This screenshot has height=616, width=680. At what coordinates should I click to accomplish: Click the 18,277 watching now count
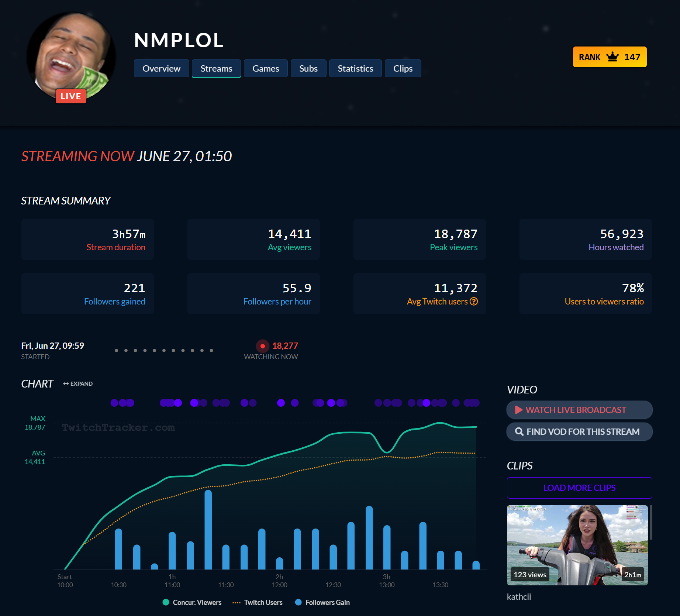click(x=285, y=346)
